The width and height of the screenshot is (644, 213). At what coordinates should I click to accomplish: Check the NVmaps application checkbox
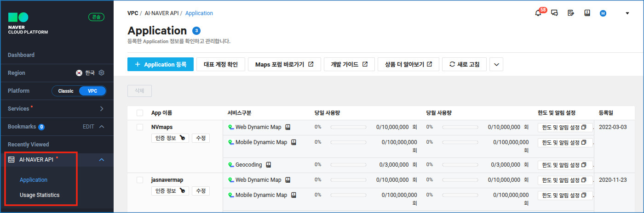click(140, 127)
